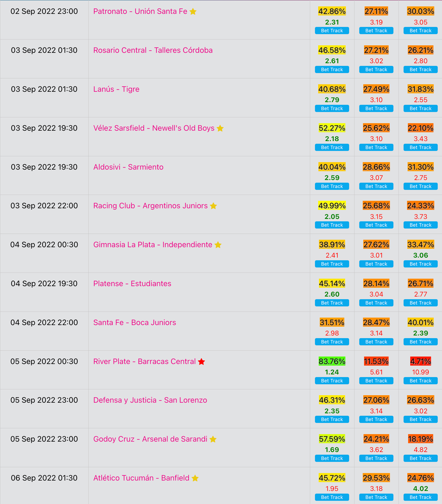Screen dimensions: 442x504
Task: Click Bet Track under odds 4.02
Action: click(x=421, y=497)
